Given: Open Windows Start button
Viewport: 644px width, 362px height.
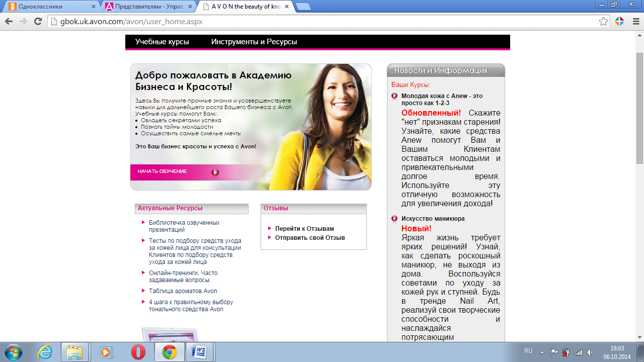Looking at the screenshot, I should [x=13, y=352].
